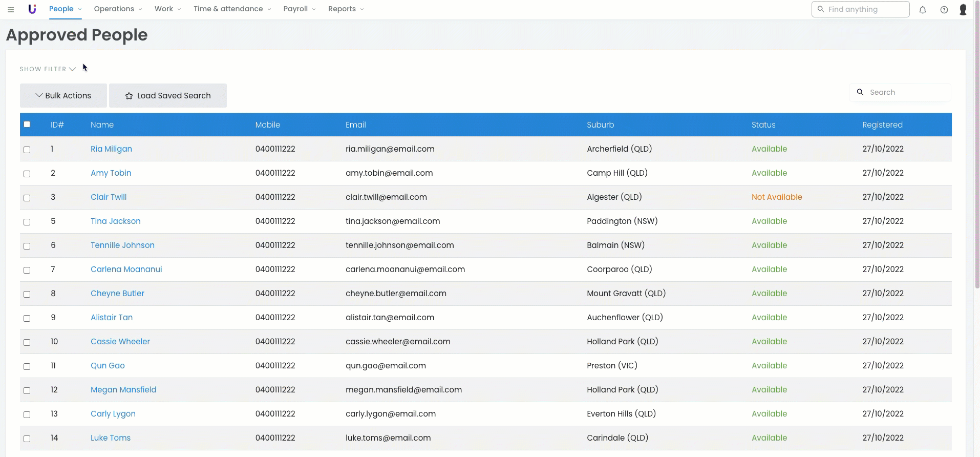The width and height of the screenshot is (980, 457).
Task: Select the checkbox for Ria Miligan
Action: click(x=27, y=150)
